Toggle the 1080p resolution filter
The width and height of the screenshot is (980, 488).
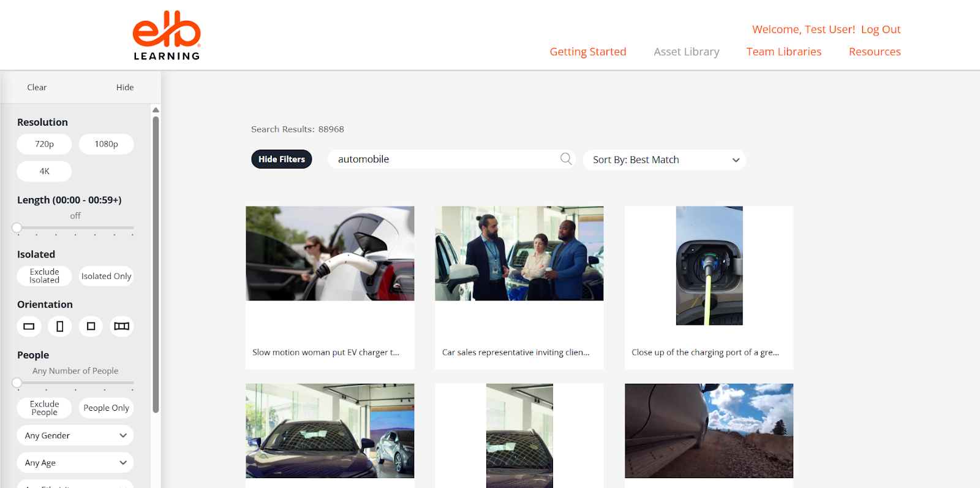106,144
